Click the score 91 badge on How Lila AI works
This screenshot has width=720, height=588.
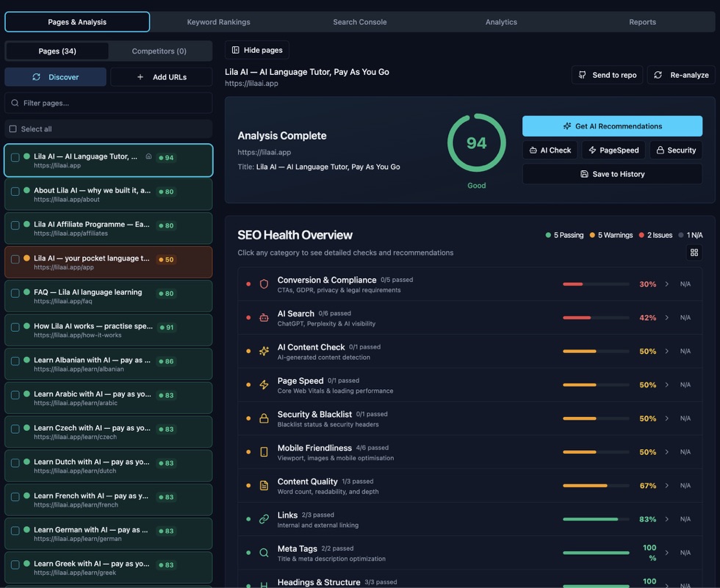point(166,327)
